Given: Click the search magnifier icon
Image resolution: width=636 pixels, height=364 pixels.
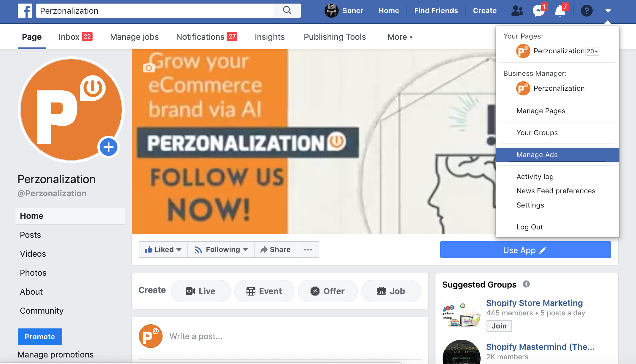Looking at the screenshot, I should coord(287,11).
